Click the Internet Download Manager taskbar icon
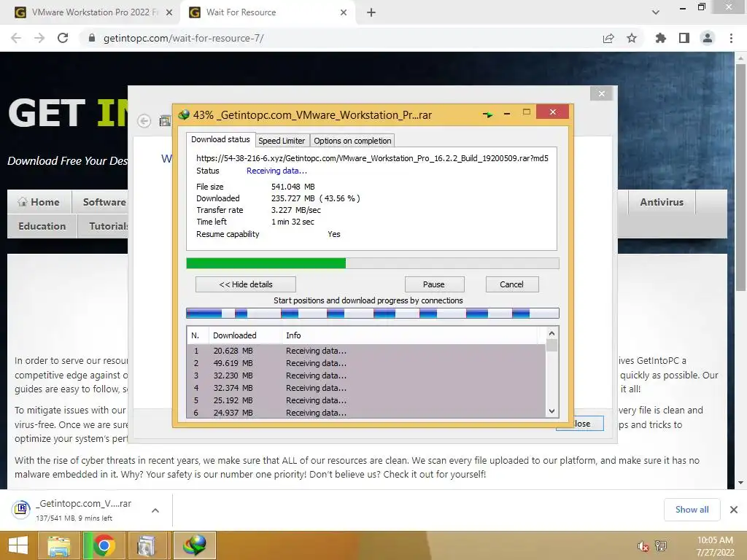The image size is (747, 560). tap(194, 545)
